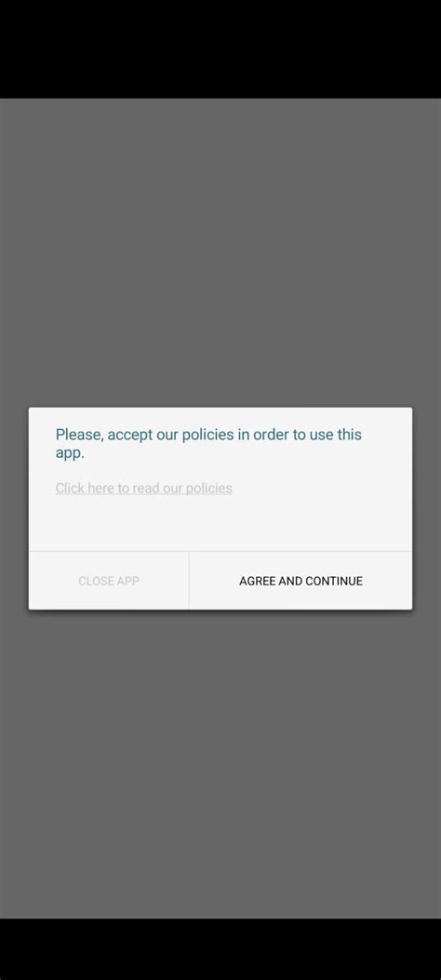Open the 'Click here to read our policies' link
This screenshot has height=980, width=441.
143,488
